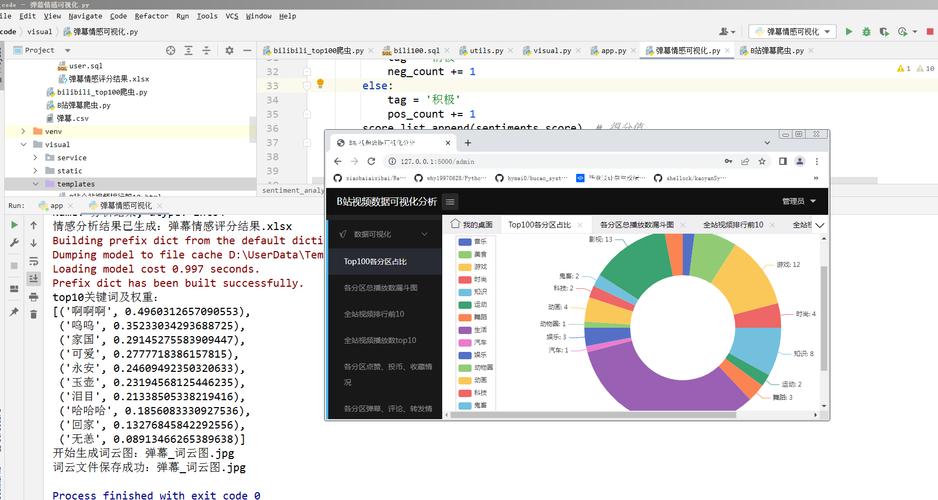
Task: Open the VCS menu
Action: (232, 16)
